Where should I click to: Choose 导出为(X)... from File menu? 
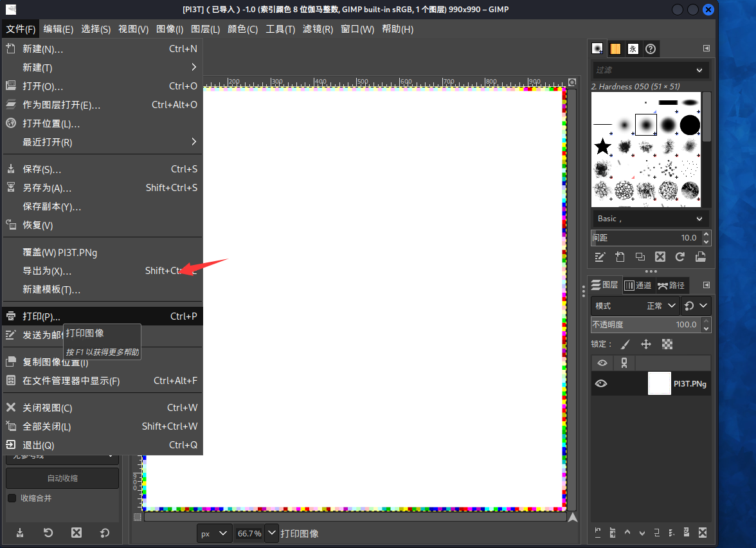(x=47, y=271)
